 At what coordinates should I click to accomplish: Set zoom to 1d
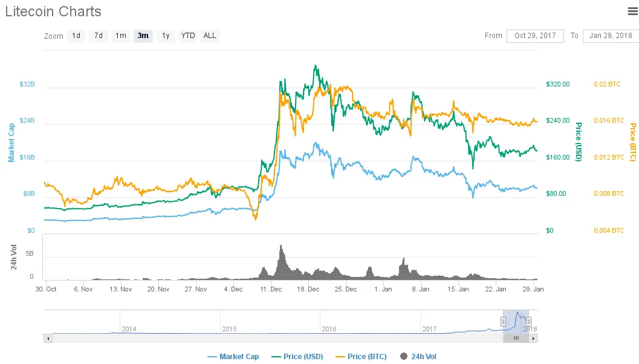click(x=76, y=36)
